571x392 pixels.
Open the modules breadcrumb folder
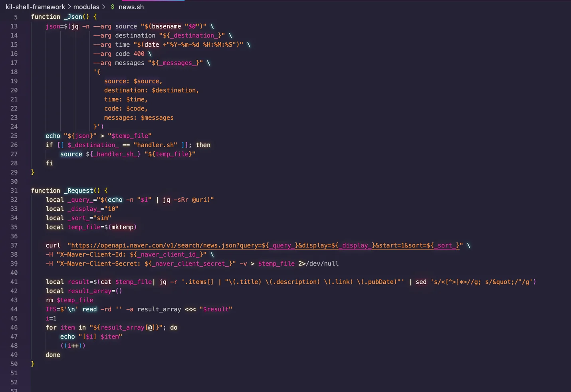(86, 7)
